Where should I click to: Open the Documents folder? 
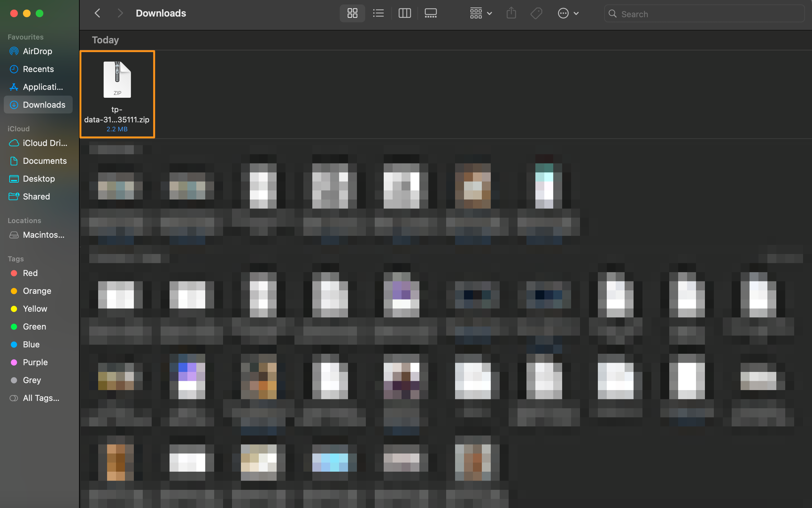pyautogui.click(x=45, y=161)
